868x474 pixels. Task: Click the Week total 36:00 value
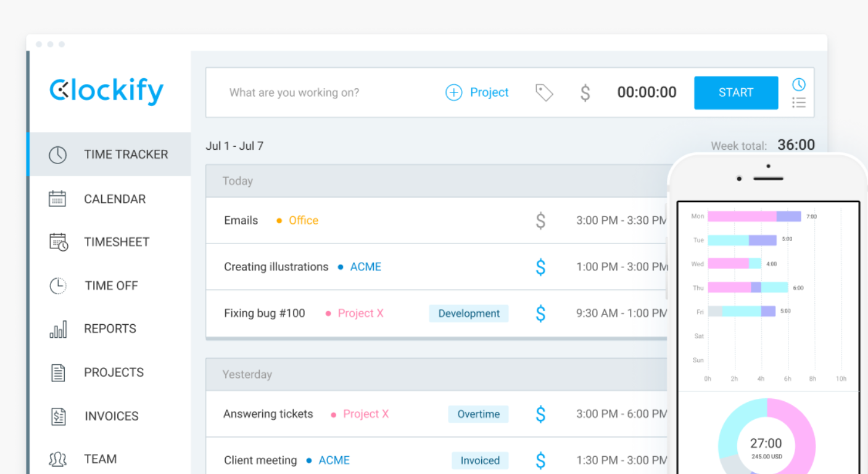click(796, 145)
